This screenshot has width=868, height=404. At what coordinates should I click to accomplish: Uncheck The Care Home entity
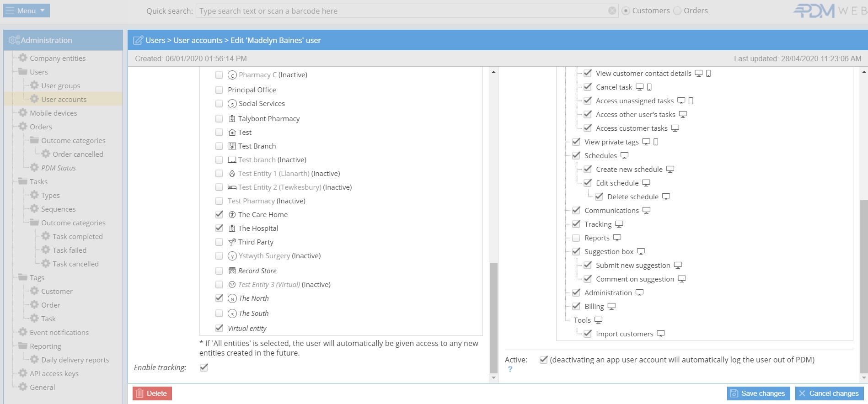pyautogui.click(x=220, y=214)
